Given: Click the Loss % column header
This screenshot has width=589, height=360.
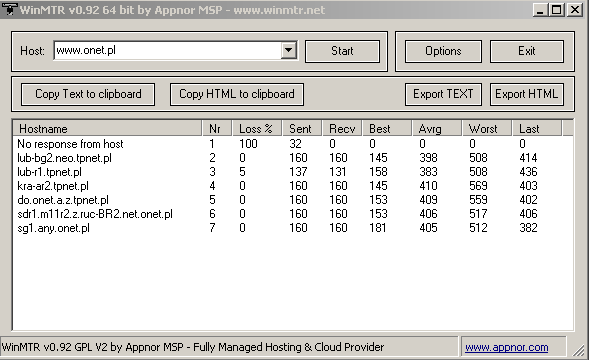Looking at the screenshot, I should click(257, 129).
